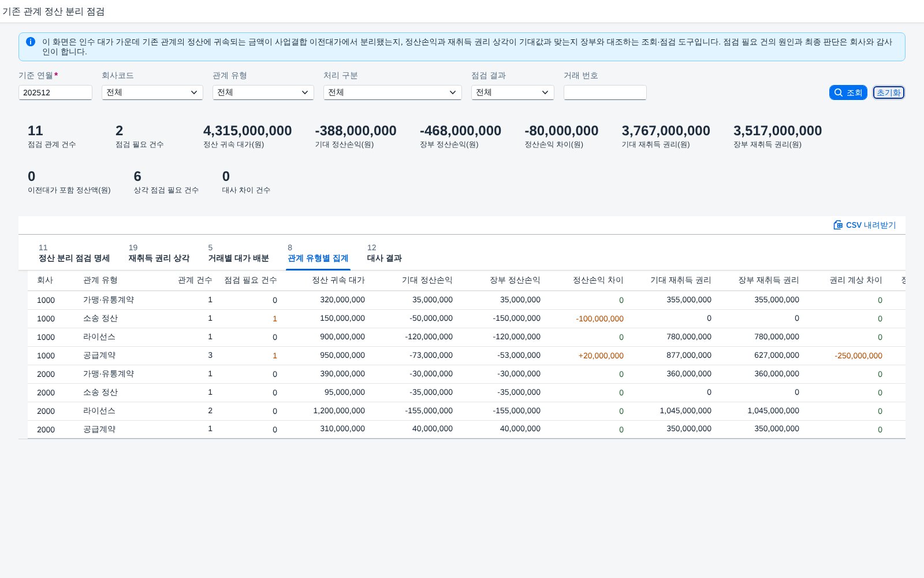Open the 처리 구분 dropdown

393,92
